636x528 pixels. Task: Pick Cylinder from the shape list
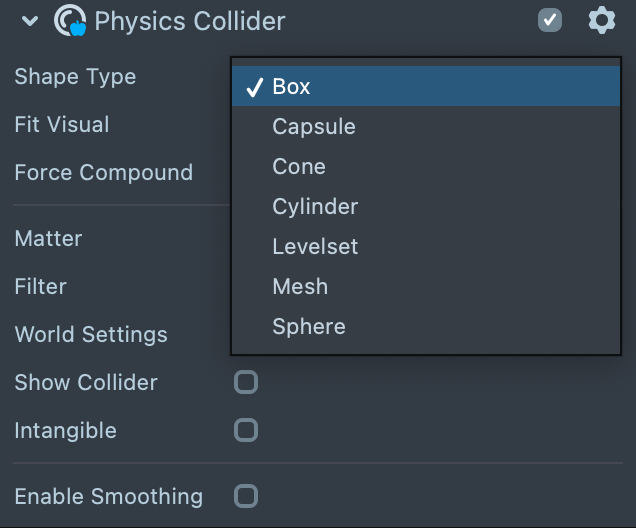click(315, 207)
